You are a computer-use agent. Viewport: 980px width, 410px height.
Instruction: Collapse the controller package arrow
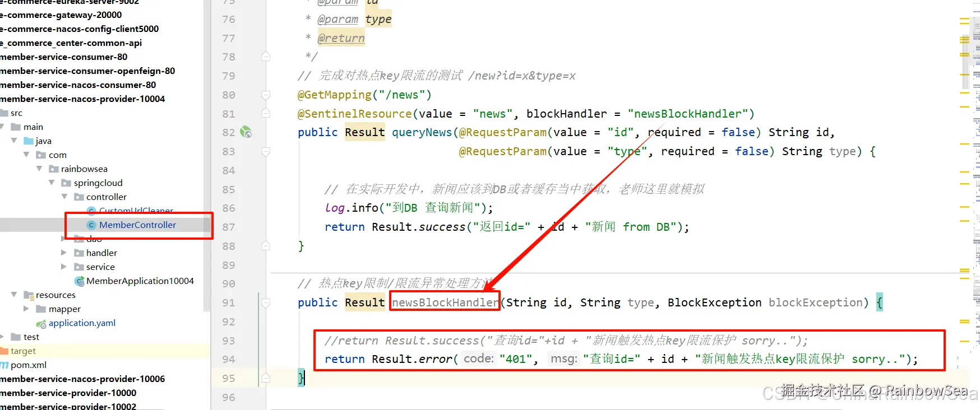(64, 197)
